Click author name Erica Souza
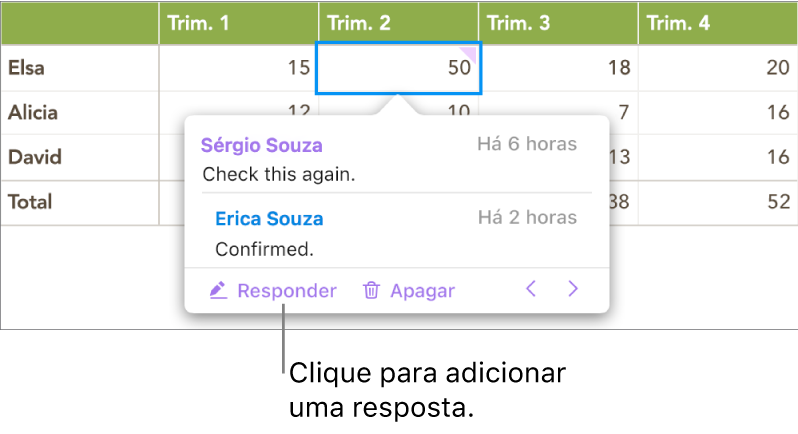Screen dimensions: 798x434 (269, 218)
